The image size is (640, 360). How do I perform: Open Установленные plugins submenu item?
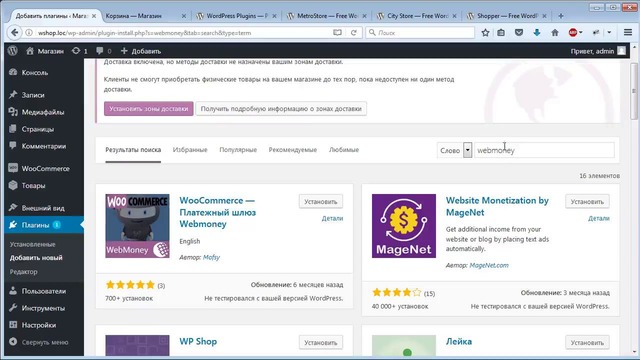pos(32,244)
